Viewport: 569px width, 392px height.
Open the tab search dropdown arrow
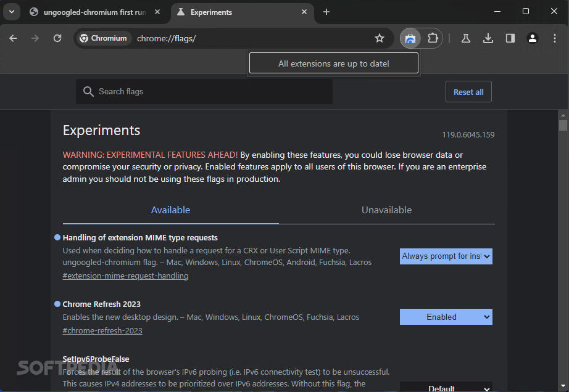[12, 12]
